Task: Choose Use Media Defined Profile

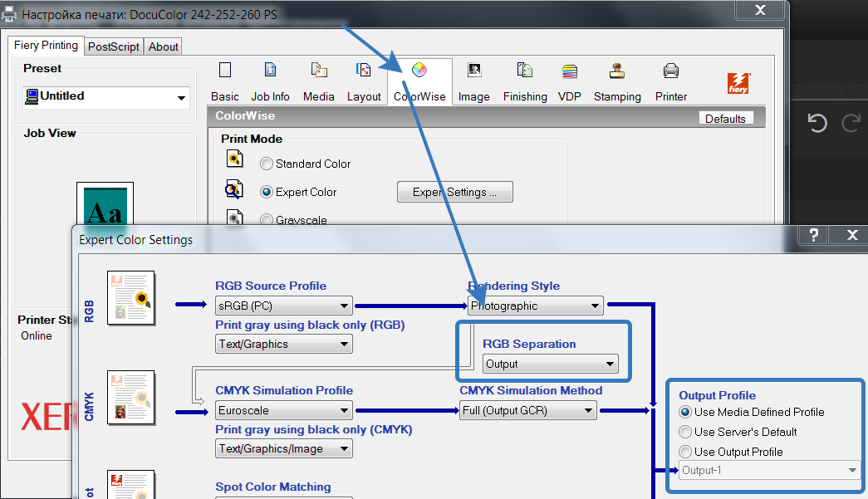Action: tap(685, 412)
